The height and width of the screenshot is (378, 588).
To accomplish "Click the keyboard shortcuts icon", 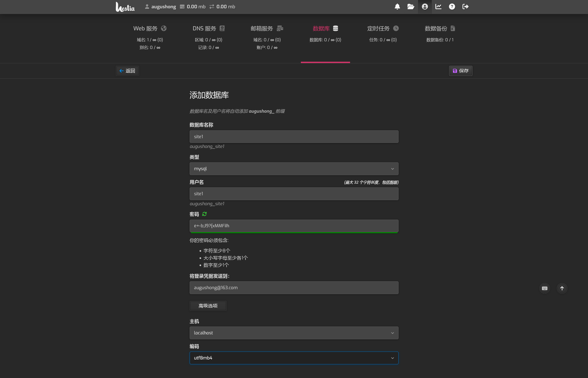I will pos(544,288).
